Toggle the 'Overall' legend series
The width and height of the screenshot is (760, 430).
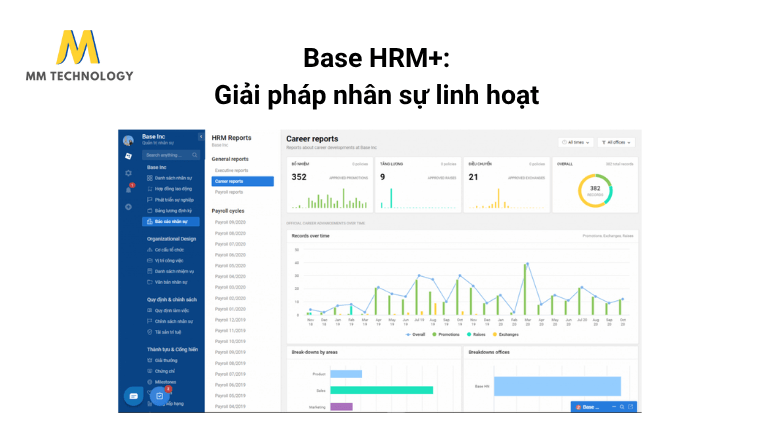(415, 334)
